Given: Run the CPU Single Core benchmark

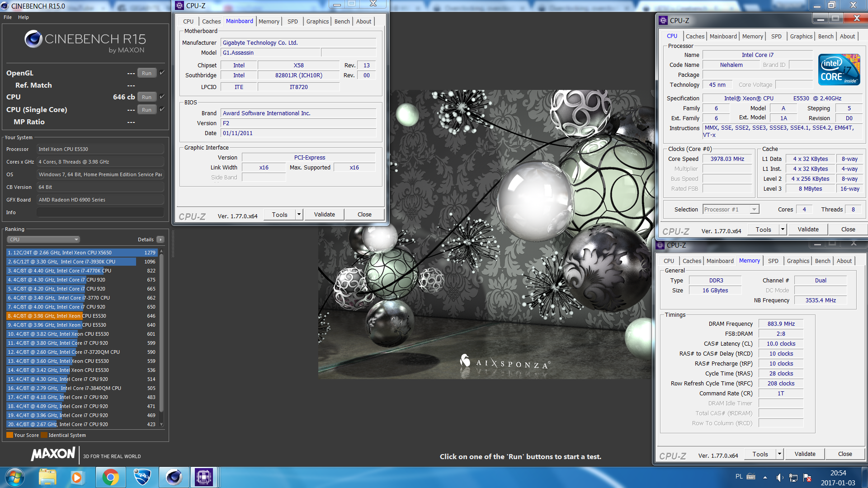Looking at the screenshot, I should [147, 109].
